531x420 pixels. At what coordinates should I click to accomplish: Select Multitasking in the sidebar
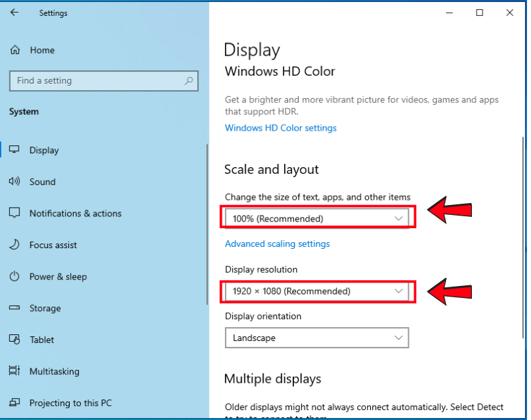tap(54, 372)
